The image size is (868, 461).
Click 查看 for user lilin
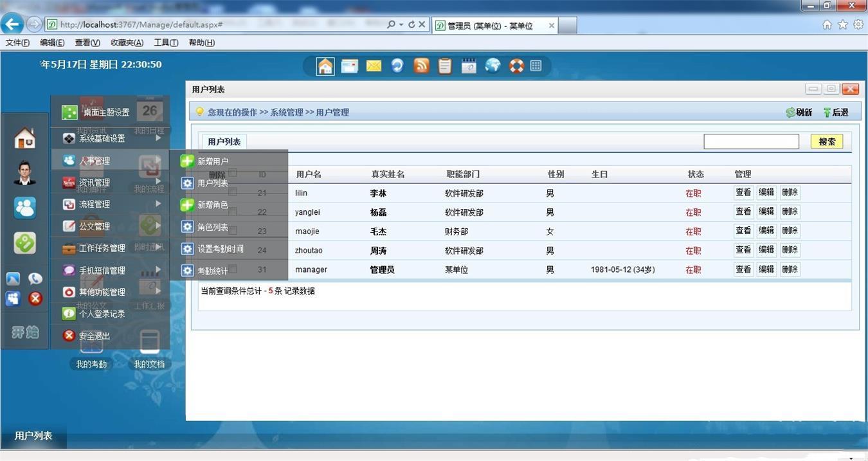click(x=743, y=192)
